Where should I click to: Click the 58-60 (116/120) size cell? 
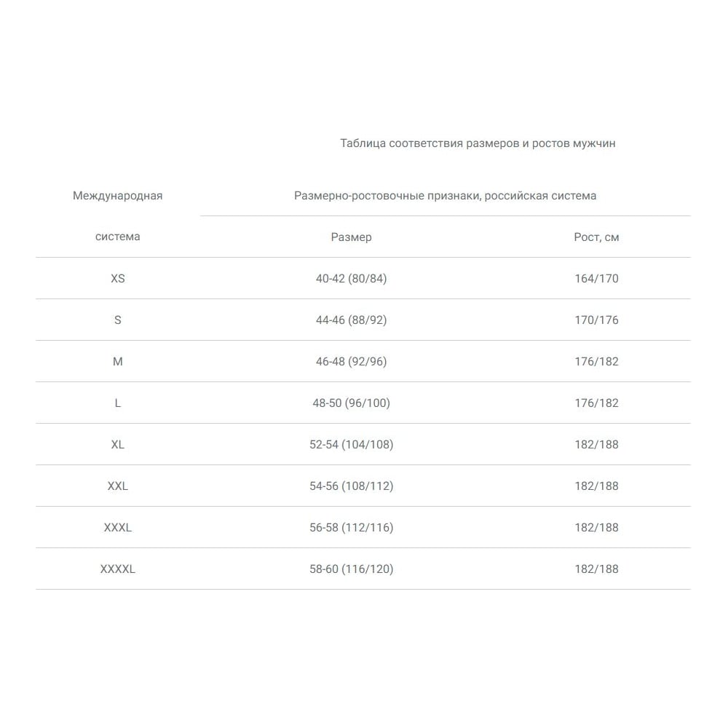[351, 569]
